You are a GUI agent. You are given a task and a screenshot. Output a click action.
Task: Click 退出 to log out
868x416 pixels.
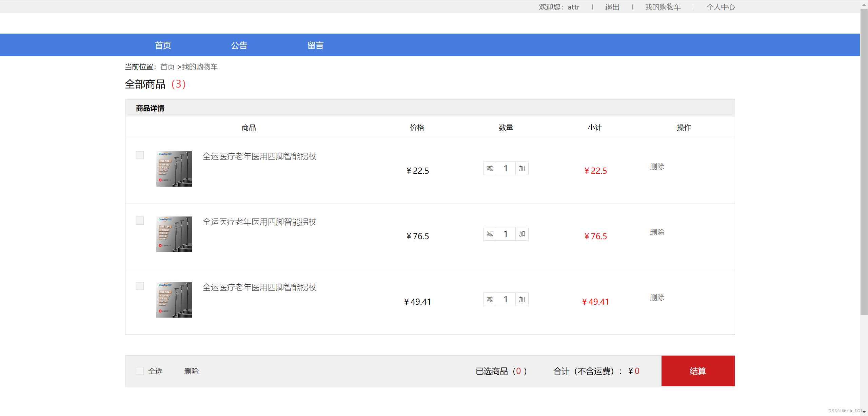pyautogui.click(x=612, y=7)
